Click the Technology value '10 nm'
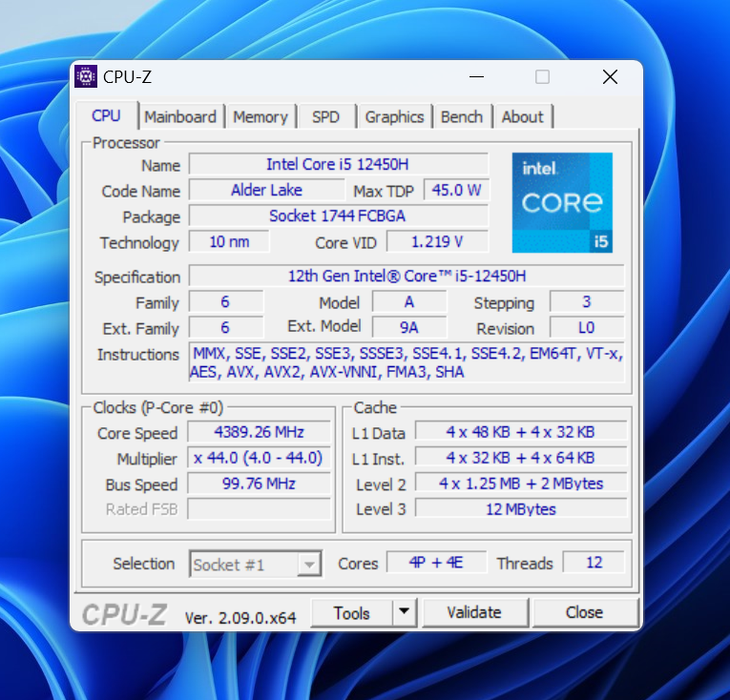The height and width of the screenshot is (700, 730). click(x=229, y=241)
